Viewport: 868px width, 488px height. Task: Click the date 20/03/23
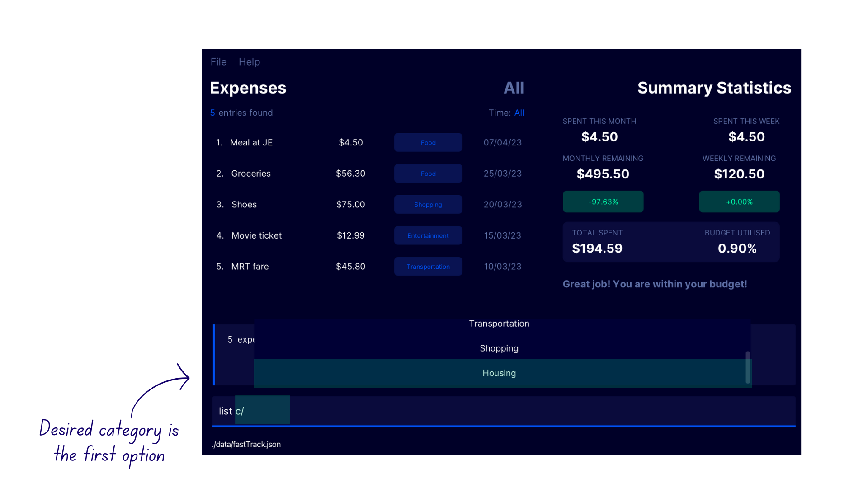[502, 205]
